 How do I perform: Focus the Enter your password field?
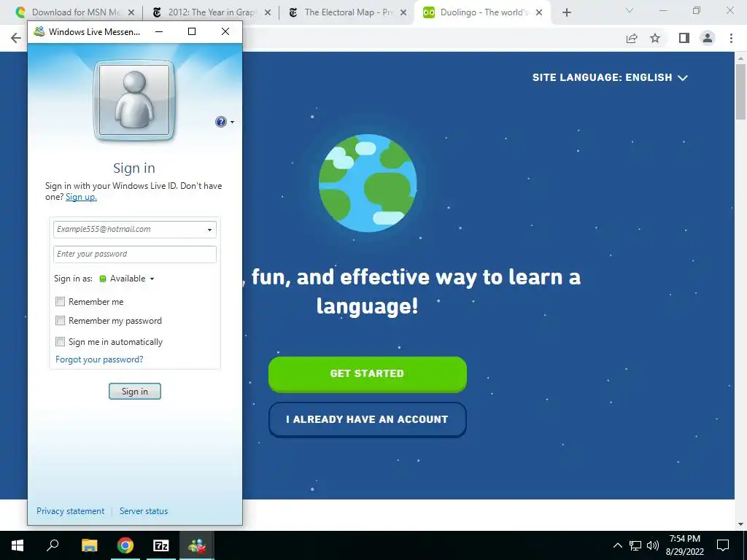point(135,254)
